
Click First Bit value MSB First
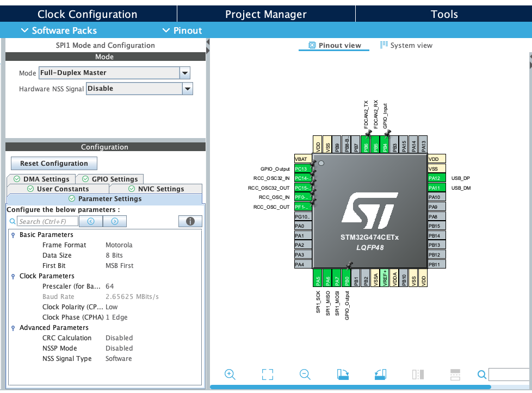tap(120, 265)
